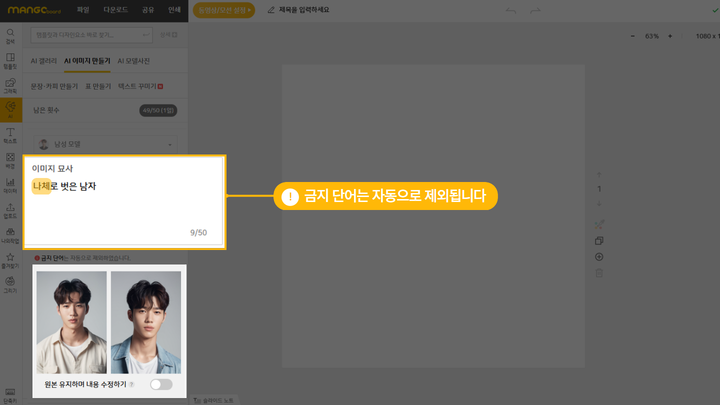720x405 pixels.
Task: Click the slide number 1 label
Action: 599,189
